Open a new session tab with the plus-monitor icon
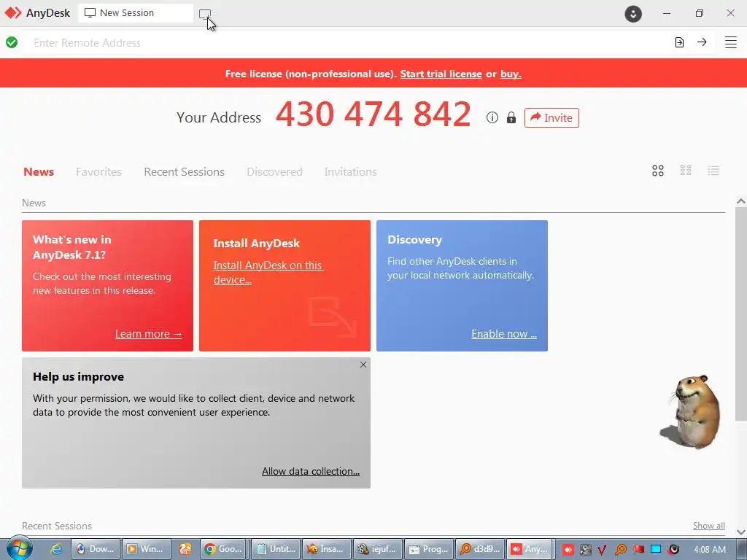This screenshot has width=747, height=560. pyautogui.click(x=205, y=15)
